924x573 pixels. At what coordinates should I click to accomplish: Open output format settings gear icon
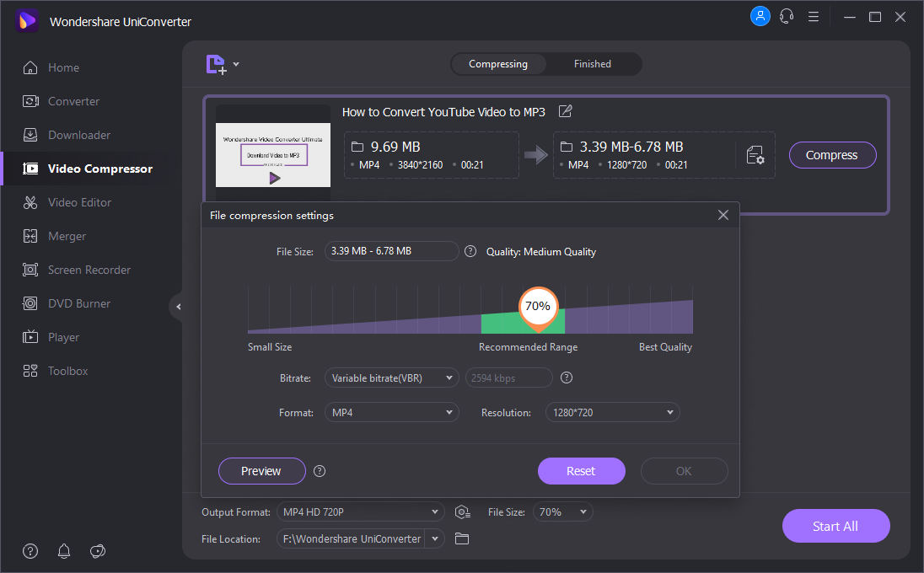pyautogui.click(x=463, y=512)
